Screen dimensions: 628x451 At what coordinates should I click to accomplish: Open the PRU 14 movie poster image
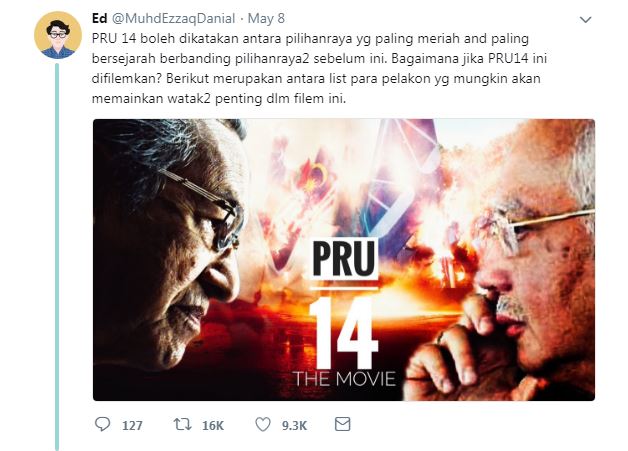[344, 260]
